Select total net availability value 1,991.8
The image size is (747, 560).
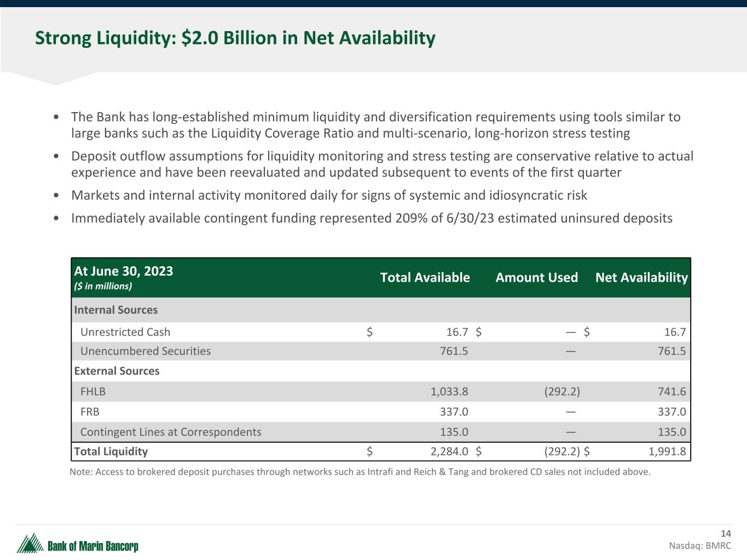tap(667, 452)
